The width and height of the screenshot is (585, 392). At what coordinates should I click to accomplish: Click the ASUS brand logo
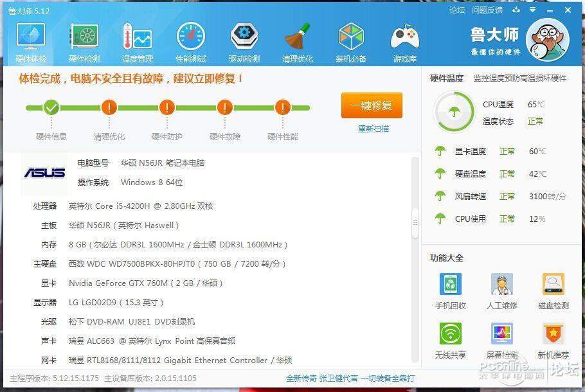(x=45, y=173)
